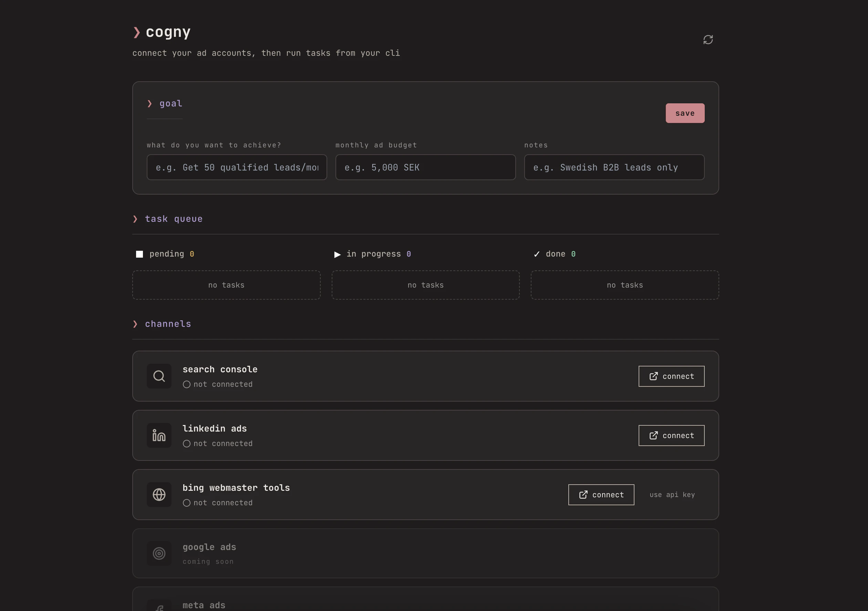Screen dimensions: 868x611
Task: Collapse the channels section chevron
Action: [135, 324]
